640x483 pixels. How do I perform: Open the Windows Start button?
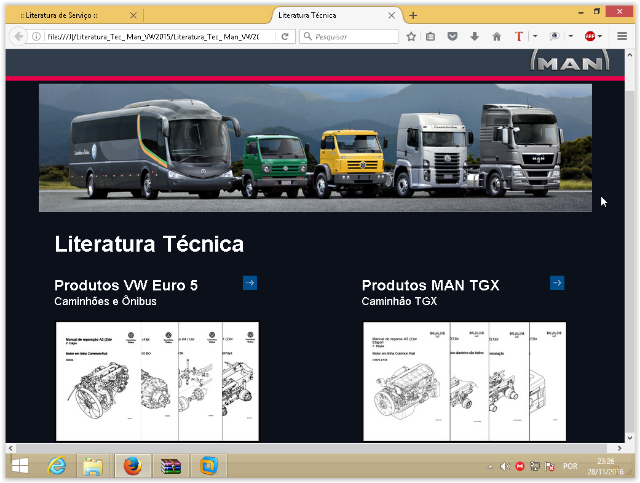(20, 465)
